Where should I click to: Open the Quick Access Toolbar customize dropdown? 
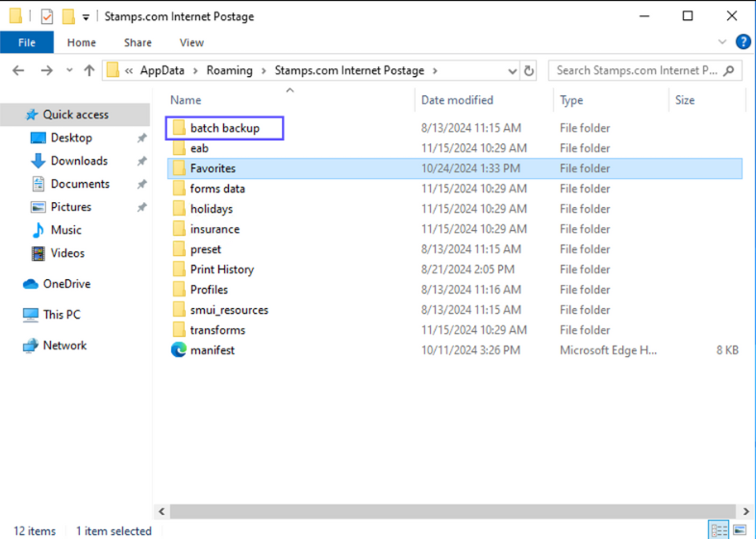(x=86, y=17)
